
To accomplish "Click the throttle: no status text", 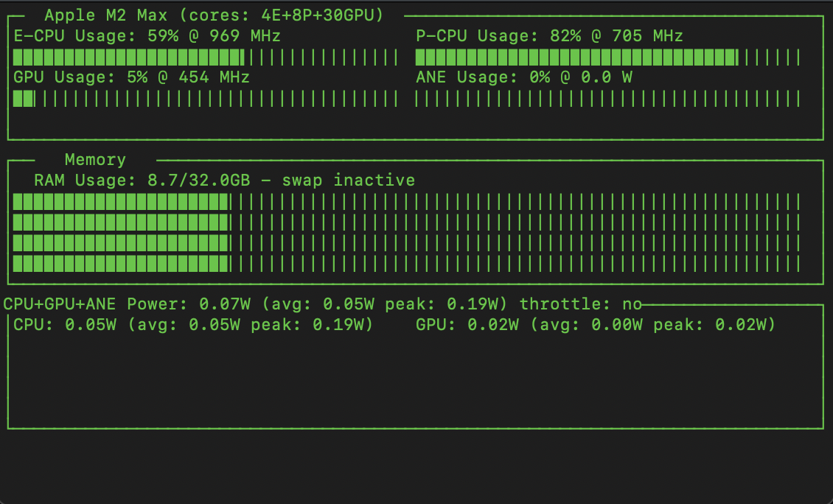I will (x=581, y=304).
